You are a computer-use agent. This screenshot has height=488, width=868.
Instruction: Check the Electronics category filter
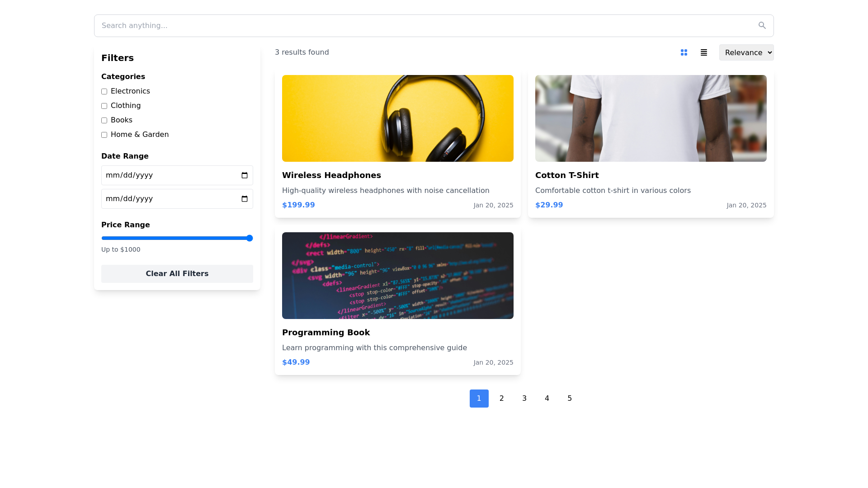pos(104,91)
